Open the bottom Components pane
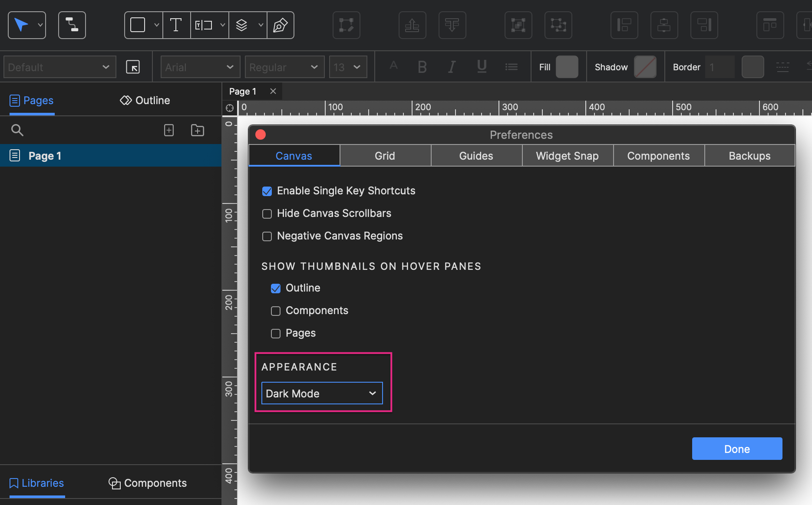 148,483
